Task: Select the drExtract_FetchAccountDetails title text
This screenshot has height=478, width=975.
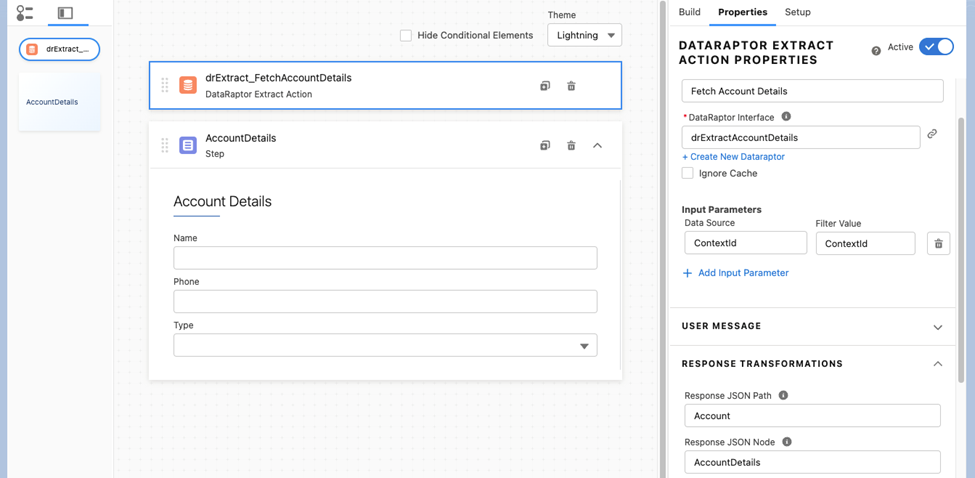Action: click(279, 78)
